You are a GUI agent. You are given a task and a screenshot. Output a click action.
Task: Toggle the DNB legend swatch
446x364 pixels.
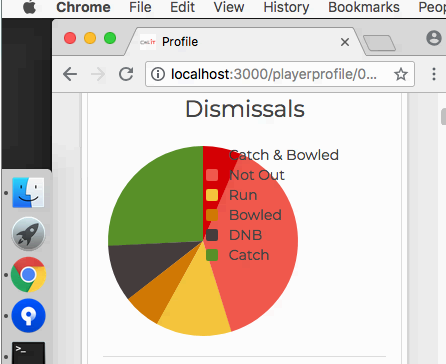[x=212, y=235]
